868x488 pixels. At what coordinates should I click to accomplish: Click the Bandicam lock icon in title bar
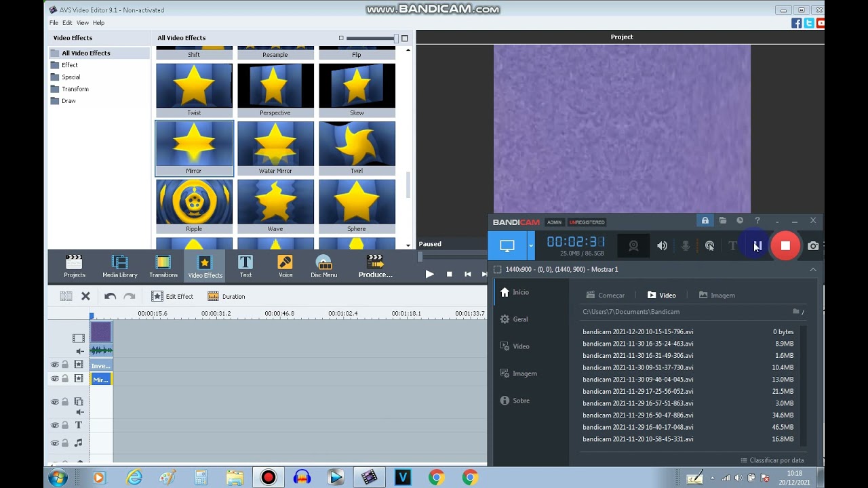click(705, 220)
